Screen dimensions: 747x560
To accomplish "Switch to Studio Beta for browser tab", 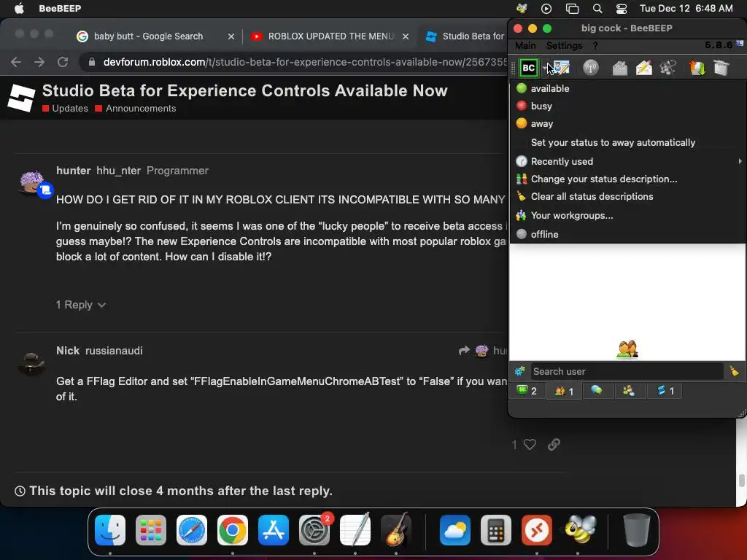I will pos(465,36).
